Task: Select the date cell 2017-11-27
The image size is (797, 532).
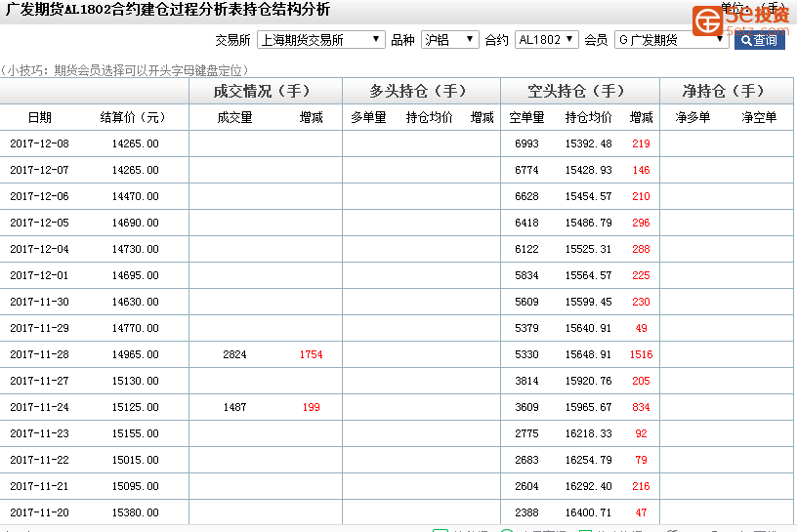Action: [39, 381]
